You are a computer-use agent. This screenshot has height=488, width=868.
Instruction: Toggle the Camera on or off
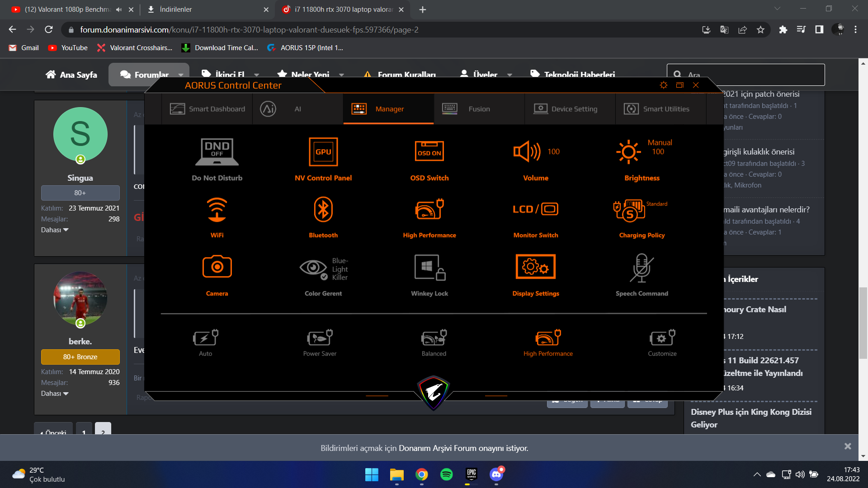tap(217, 267)
